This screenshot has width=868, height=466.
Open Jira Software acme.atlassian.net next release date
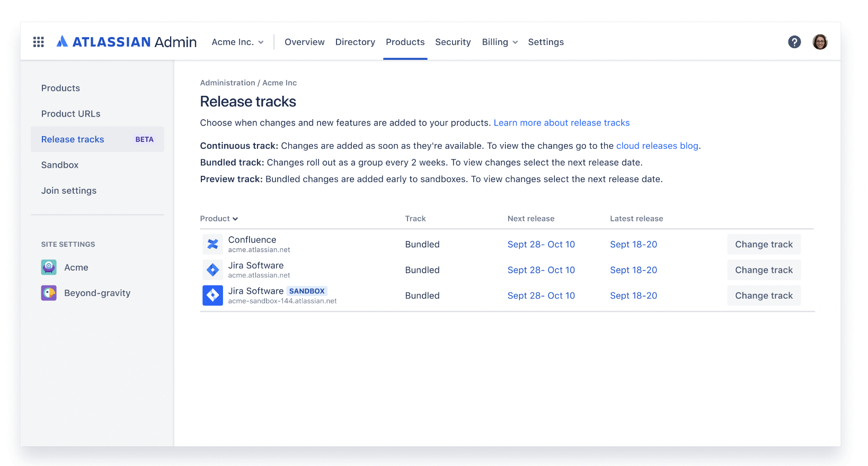[x=541, y=270]
